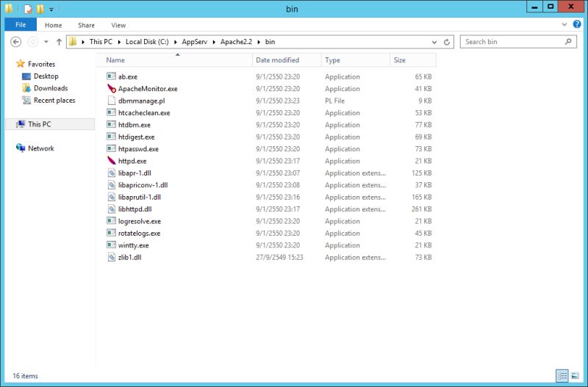The image size is (588, 387).
Task: Open Recent places in navigation pane
Action: click(54, 100)
